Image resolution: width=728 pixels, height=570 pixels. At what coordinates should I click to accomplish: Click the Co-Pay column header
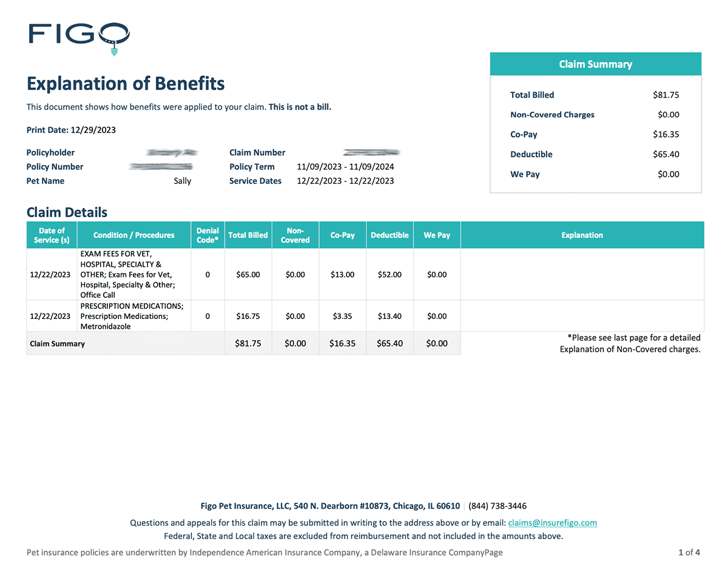coord(343,235)
